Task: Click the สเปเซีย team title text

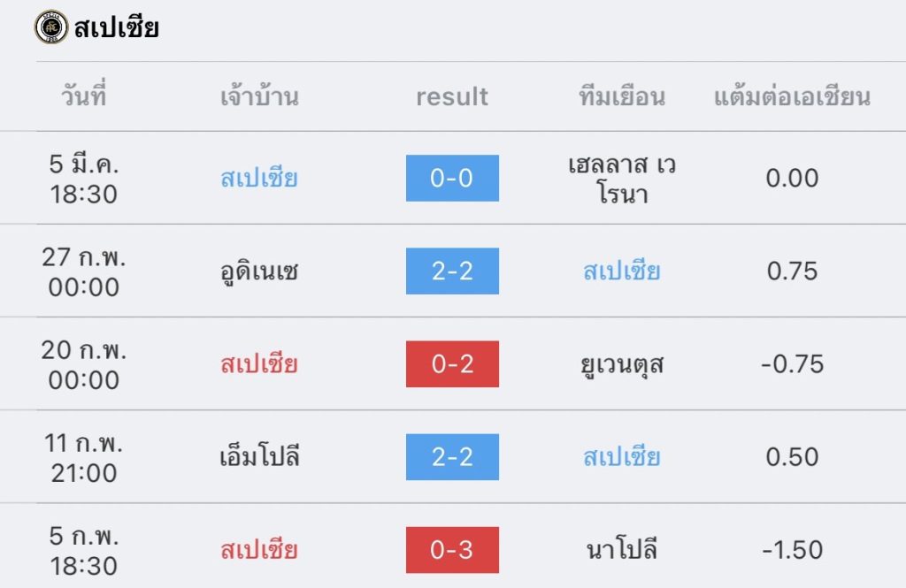Action: [x=117, y=27]
